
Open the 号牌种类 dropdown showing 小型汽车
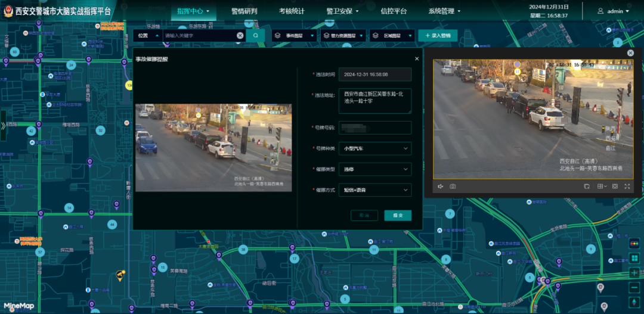point(374,148)
